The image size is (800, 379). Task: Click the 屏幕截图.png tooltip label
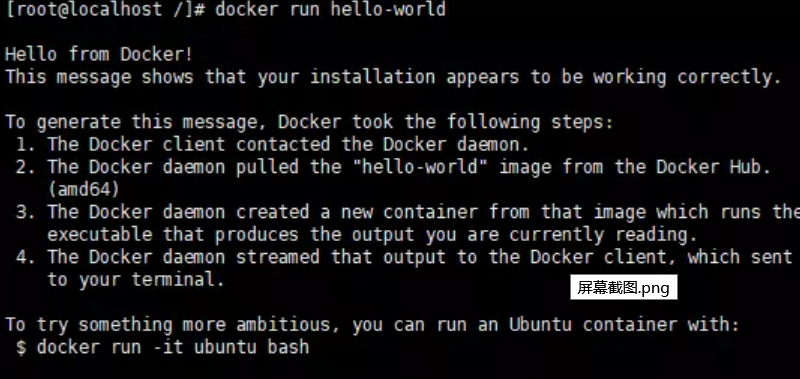623,288
